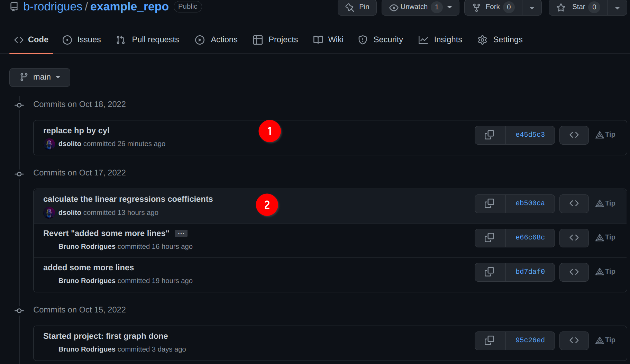This screenshot has height=364, width=630.
Task: Browse repository at commit 95c26ed
Action: (x=574, y=340)
